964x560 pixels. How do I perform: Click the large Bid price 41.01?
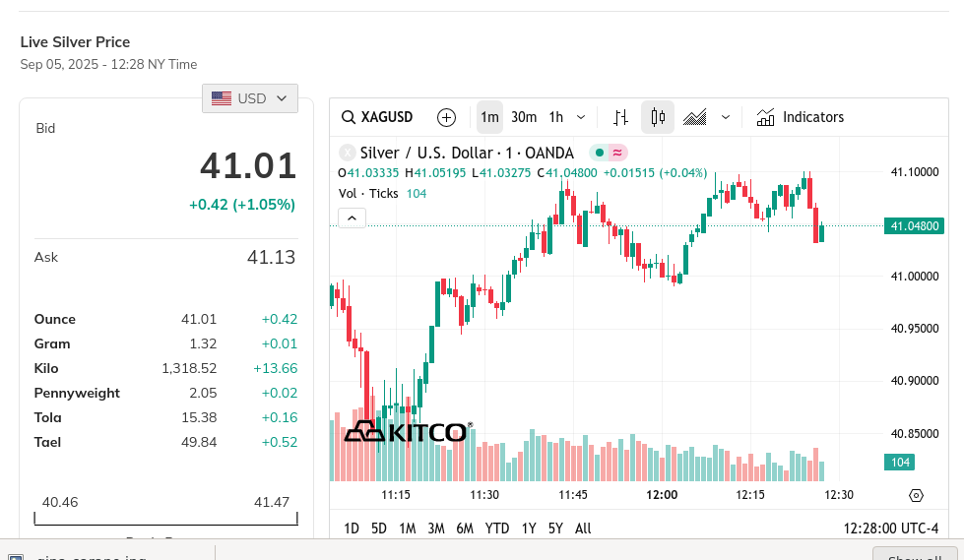[x=248, y=166]
